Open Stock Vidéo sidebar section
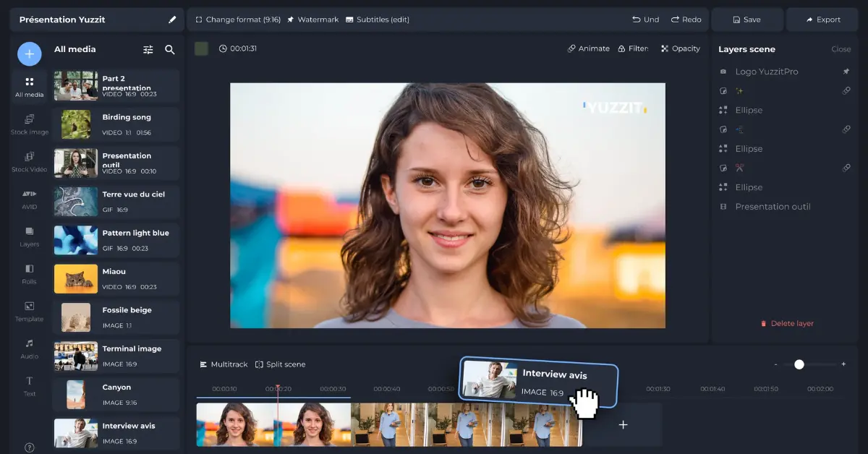The image size is (868, 454). coord(30,162)
